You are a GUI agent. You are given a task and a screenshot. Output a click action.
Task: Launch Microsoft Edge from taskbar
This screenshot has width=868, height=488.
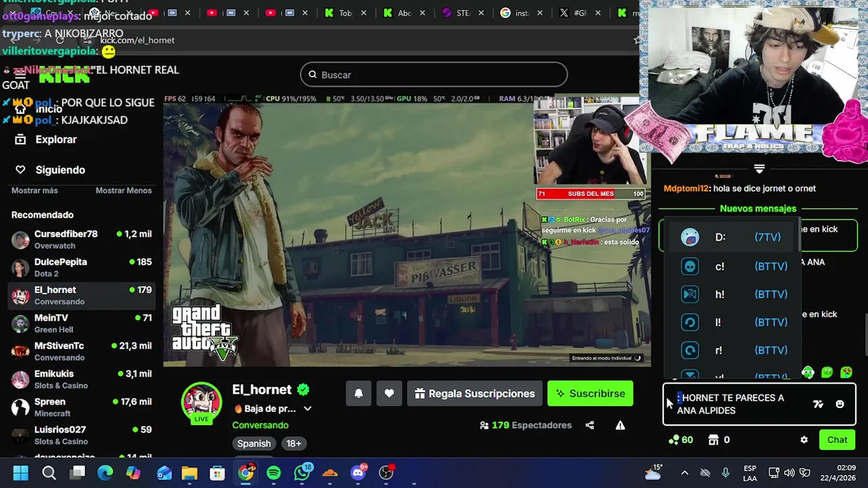click(x=105, y=472)
